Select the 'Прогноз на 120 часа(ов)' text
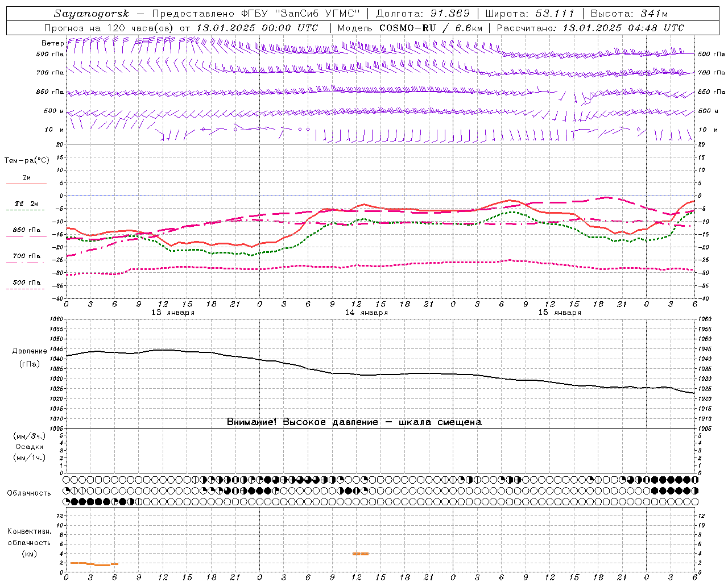This screenshot has height=582, width=728. tap(109, 28)
